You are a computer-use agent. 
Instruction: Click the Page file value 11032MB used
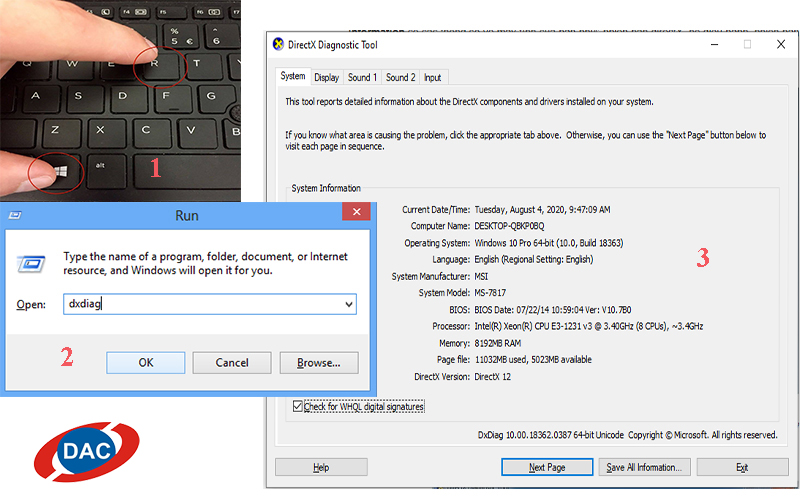[x=533, y=360]
